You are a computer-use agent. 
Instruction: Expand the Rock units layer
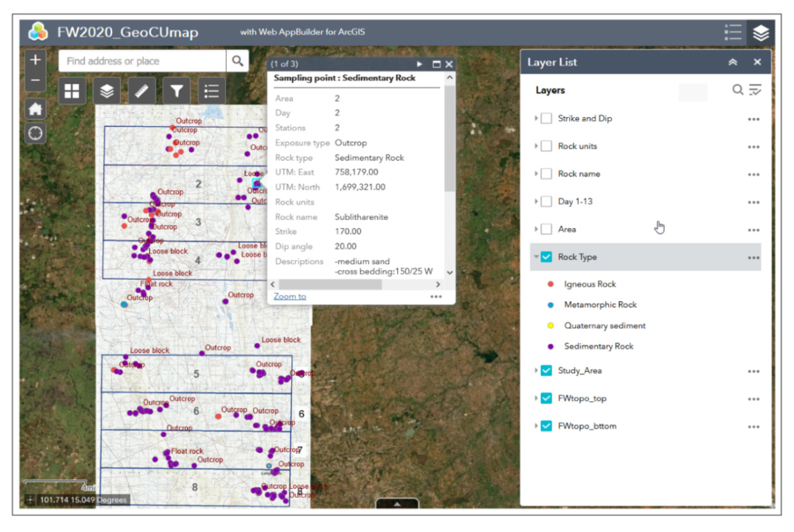pyautogui.click(x=536, y=146)
